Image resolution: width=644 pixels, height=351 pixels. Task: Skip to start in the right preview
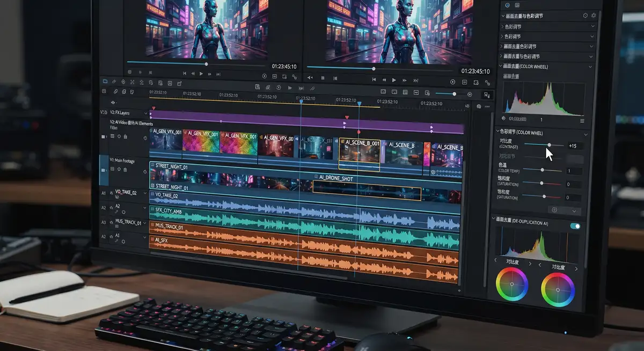(374, 80)
